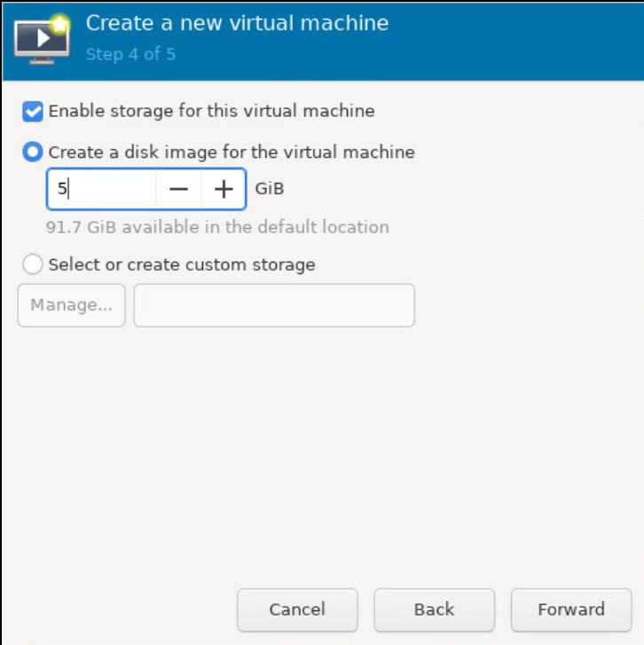Click Forward to proceed to step 5
644x645 pixels.
(570, 610)
